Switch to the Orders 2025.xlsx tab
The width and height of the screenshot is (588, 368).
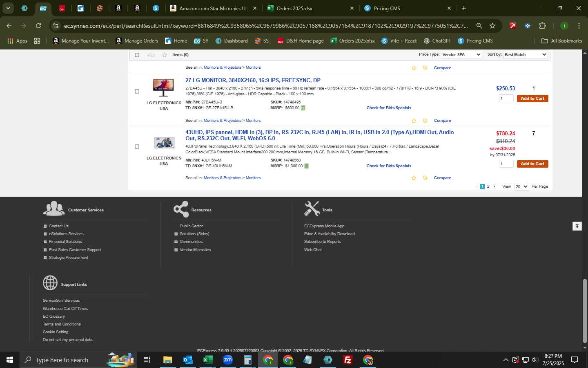pyautogui.click(x=310, y=8)
